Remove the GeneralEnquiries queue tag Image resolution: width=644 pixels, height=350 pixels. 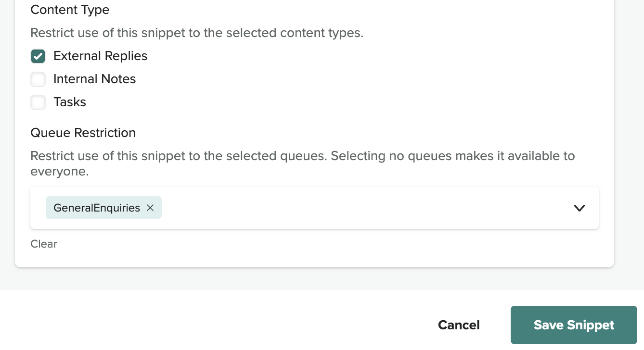point(150,208)
